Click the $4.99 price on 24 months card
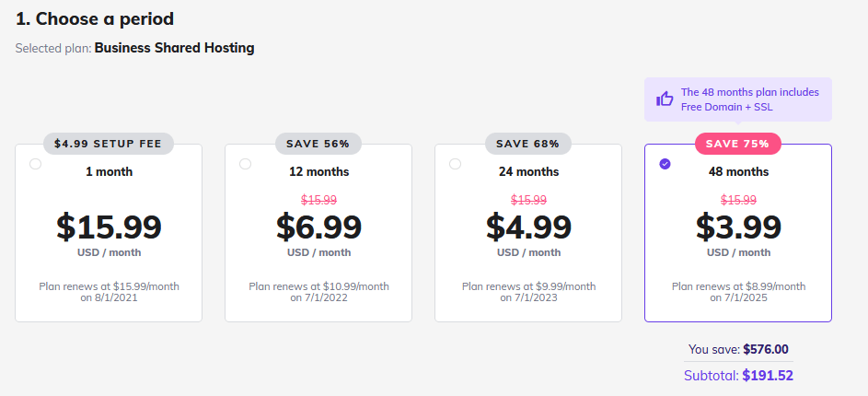 coord(528,227)
